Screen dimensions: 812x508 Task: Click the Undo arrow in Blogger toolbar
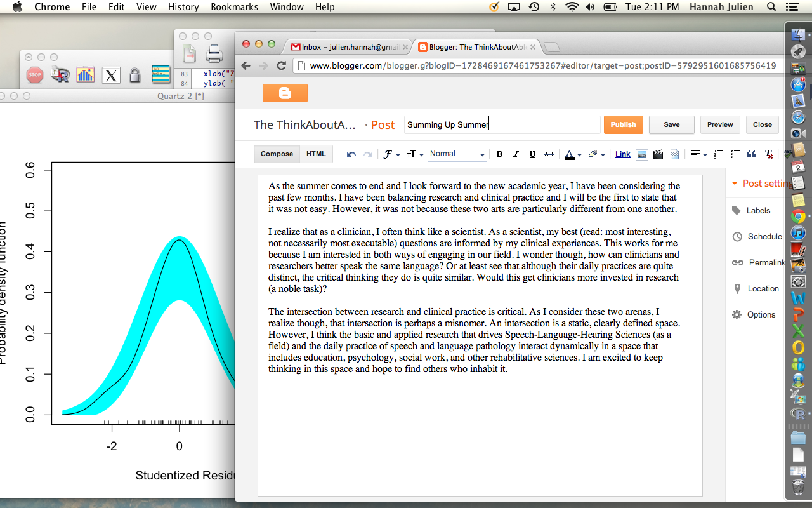(351, 154)
